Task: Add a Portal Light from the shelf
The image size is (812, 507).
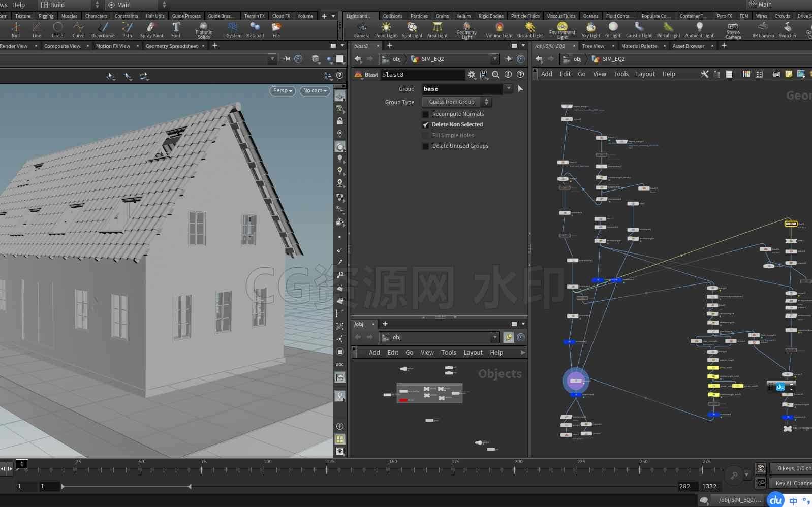Action: (x=669, y=30)
